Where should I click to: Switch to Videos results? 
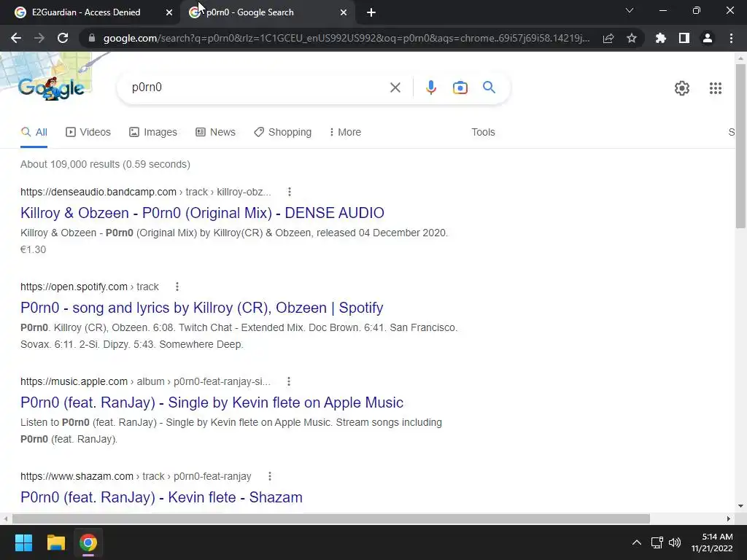88,133
